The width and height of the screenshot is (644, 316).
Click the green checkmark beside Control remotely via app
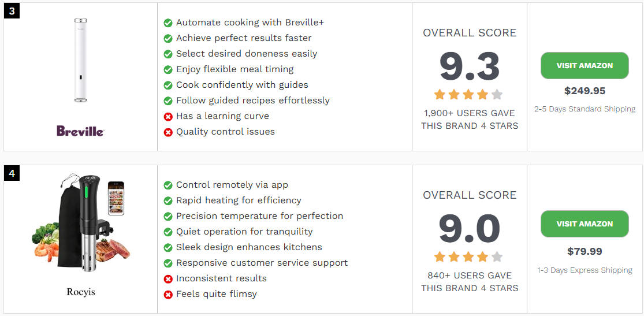[168, 185]
